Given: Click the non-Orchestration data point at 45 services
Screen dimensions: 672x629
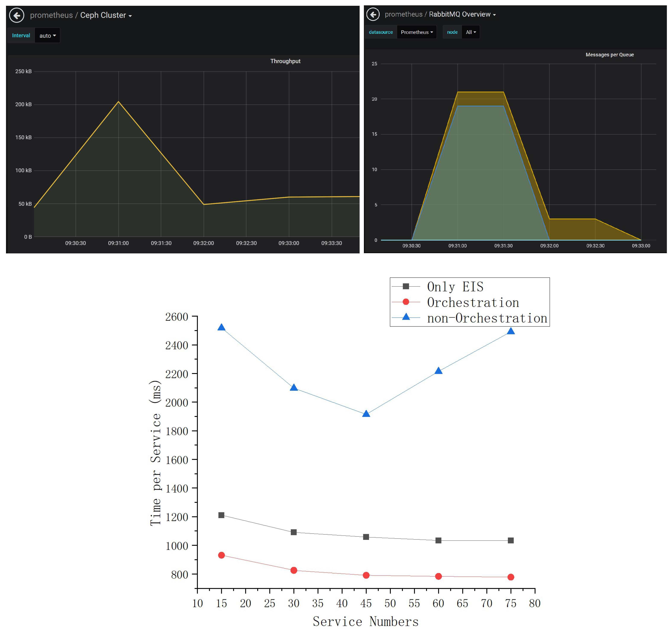Looking at the screenshot, I should click(366, 414).
